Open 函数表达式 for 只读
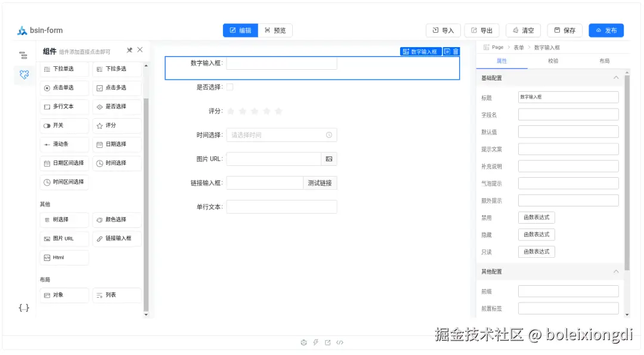 537,252
